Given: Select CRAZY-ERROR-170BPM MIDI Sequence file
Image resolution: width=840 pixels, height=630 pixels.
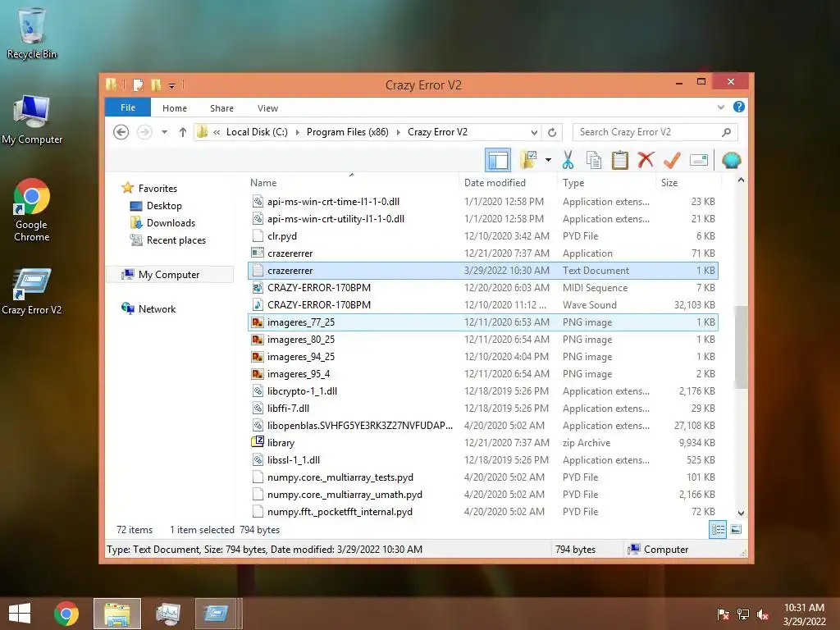Looking at the screenshot, I should [x=482, y=288].
